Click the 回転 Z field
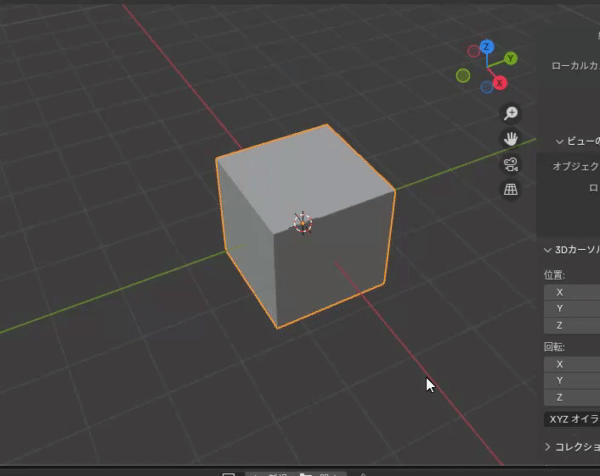This screenshot has width=600, height=476. point(572,397)
